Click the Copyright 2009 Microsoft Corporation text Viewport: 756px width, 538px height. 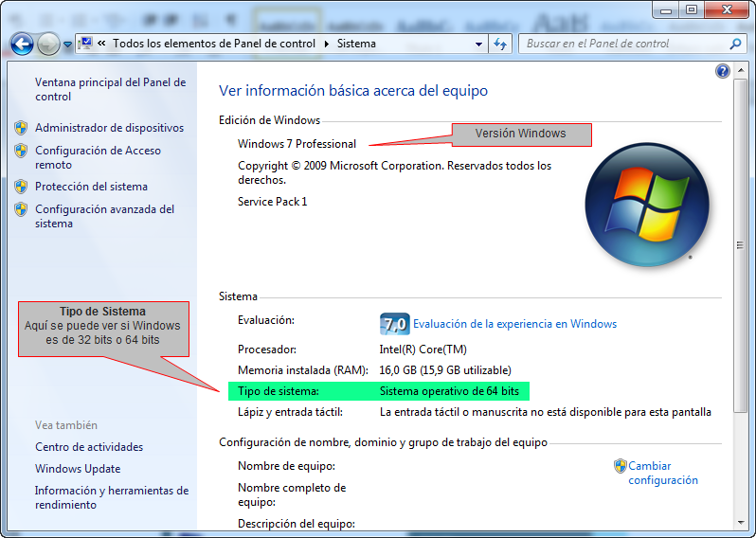click(x=394, y=172)
